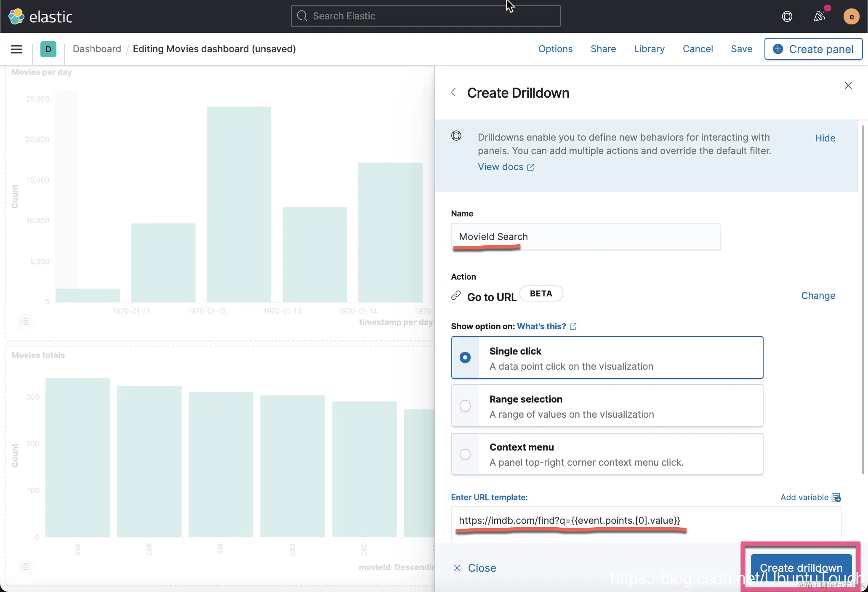868x592 pixels.
Task: Click the Add variable icon
Action: 836,498
